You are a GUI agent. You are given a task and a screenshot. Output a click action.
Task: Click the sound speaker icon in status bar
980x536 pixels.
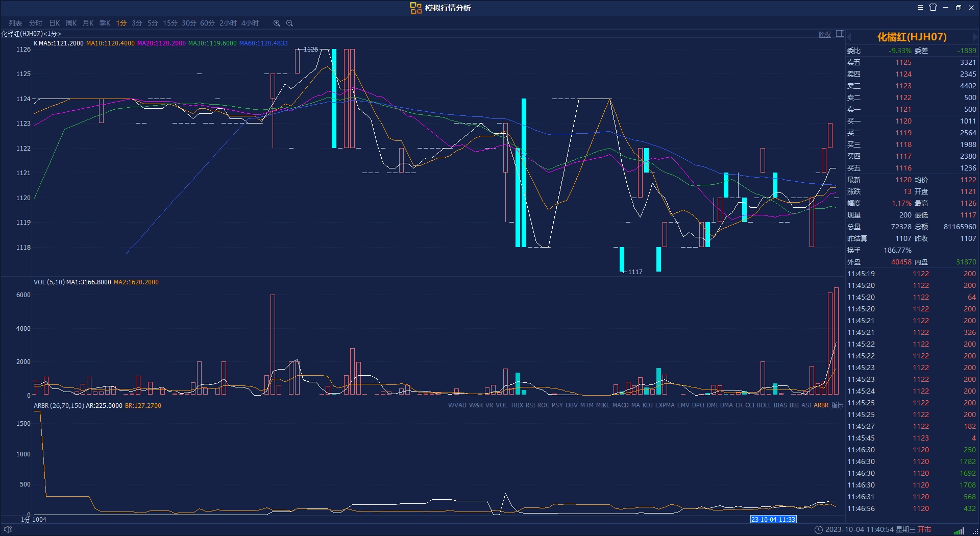coord(8,529)
